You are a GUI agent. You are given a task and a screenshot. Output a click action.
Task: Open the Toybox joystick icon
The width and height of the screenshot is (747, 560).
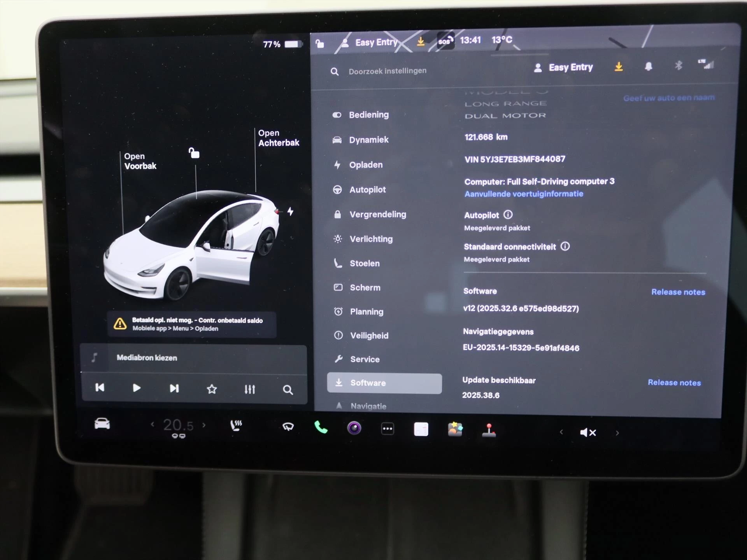point(489,430)
